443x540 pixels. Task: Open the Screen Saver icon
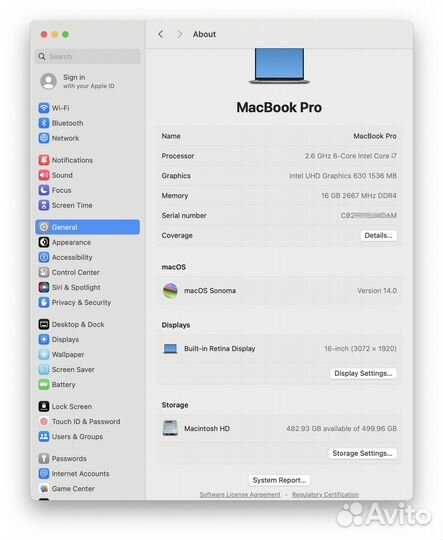click(44, 370)
